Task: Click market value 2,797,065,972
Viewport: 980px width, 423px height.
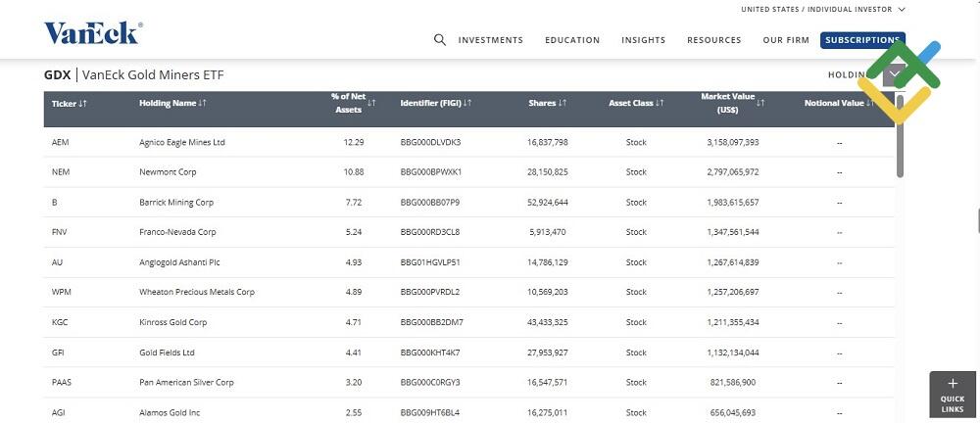Action: coord(733,171)
